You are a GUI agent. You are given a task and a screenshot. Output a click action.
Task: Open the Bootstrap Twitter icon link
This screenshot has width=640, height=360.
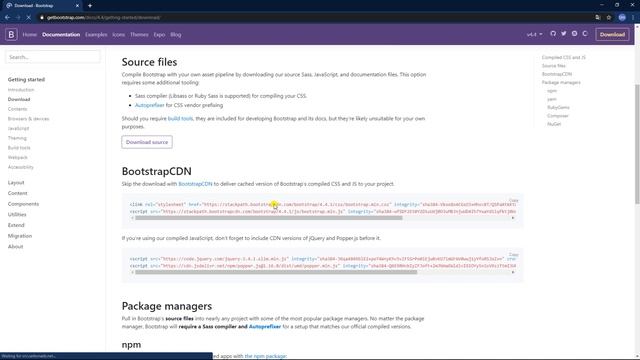[564, 34]
